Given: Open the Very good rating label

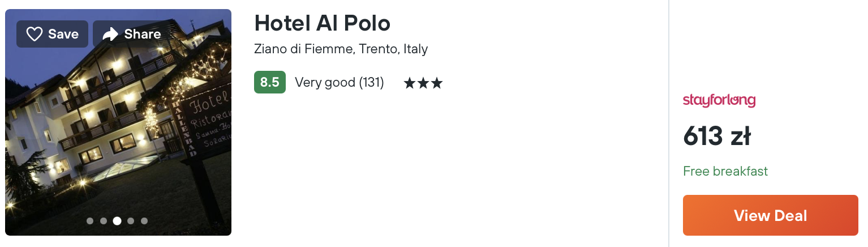Looking at the screenshot, I should click(x=325, y=83).
